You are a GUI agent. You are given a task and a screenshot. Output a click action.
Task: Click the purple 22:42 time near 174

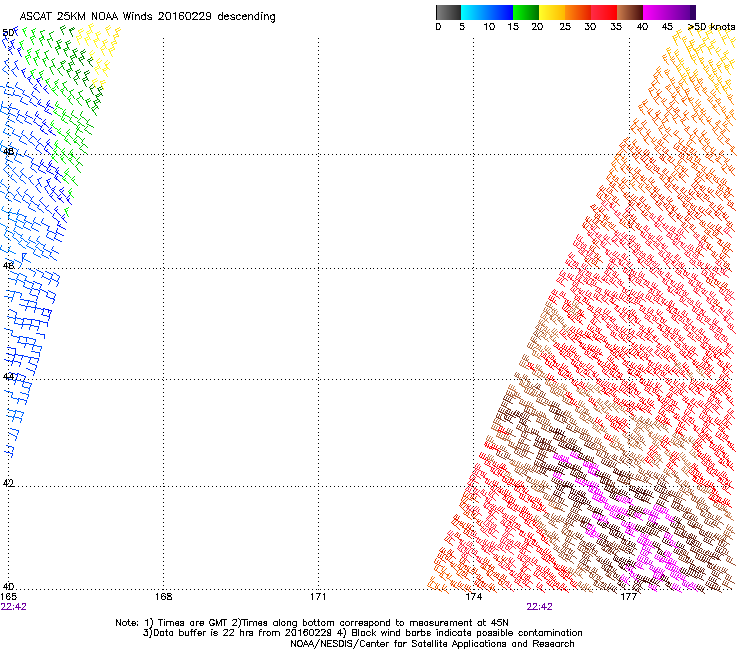click(x=539, y=607)
